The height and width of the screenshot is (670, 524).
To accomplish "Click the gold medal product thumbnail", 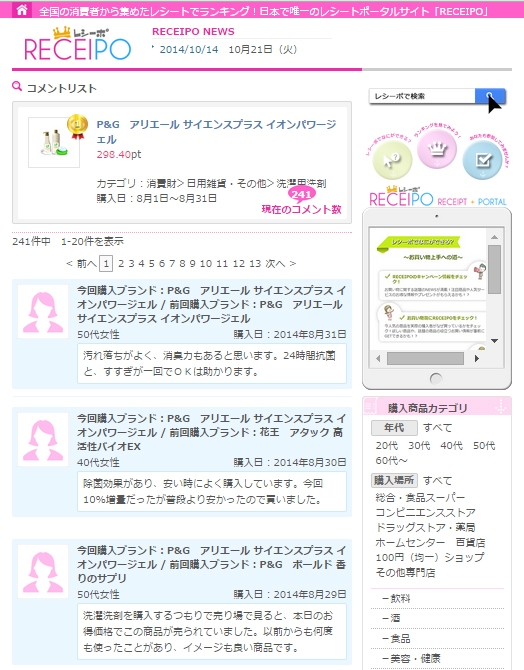I will [x=54, y=142].
